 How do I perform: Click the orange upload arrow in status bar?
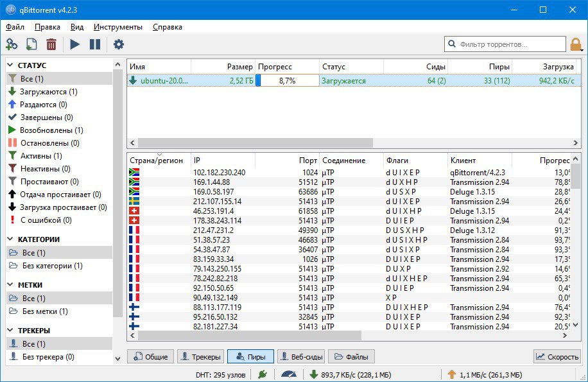(x=452, y=374)
